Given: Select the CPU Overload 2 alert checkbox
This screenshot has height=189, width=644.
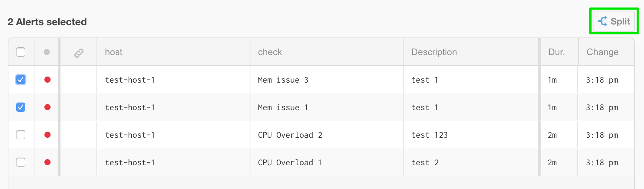Looking at the screenshot, I should click(21, 135).
